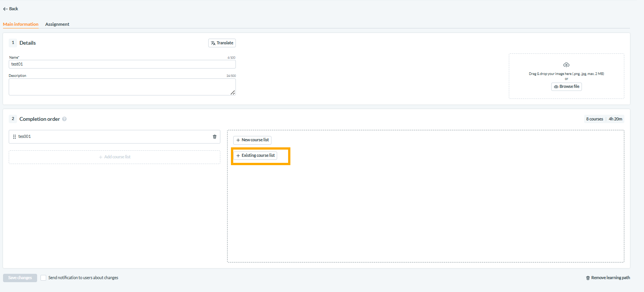Click Add course list placeholder
The width and height of the screenshot is (644, 292).
(114, 157)
